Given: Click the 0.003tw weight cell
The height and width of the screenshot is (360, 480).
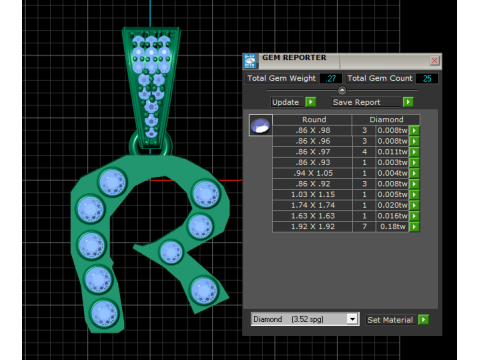Looking at the screenshot, I should [x=392, y=163].
